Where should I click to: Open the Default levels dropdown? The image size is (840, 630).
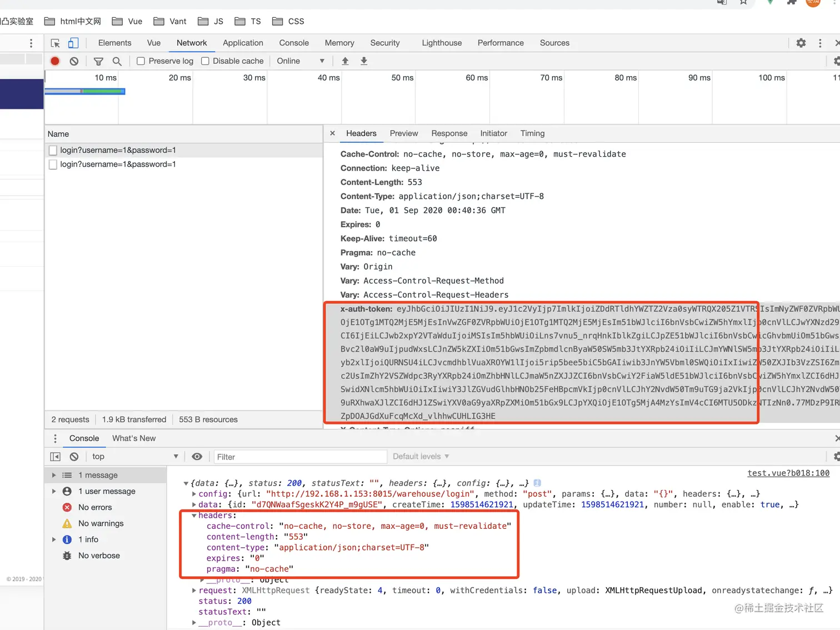pos(421,457)
